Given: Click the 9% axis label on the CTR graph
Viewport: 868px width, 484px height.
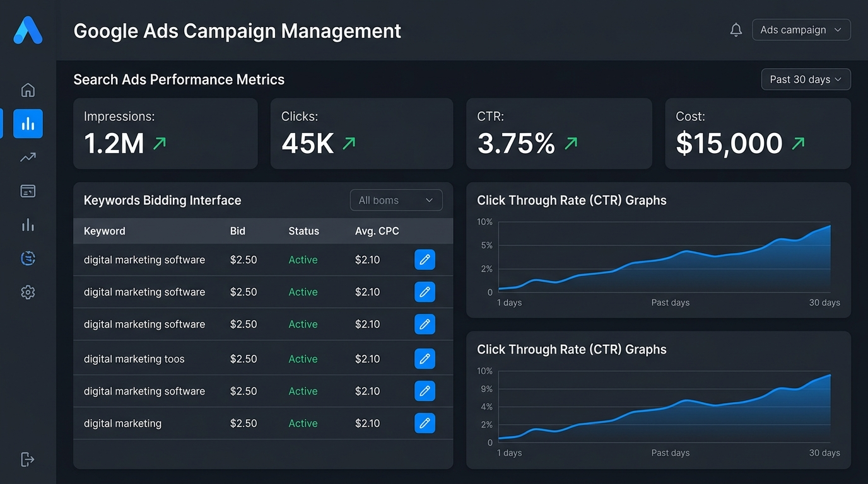Looking at the screenshot, I should 486,389.
